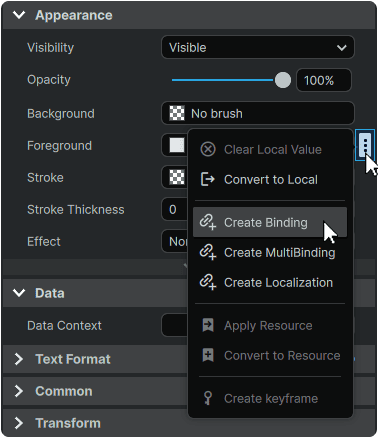Click the Data Context input field
The image size is (378, 438).
175,325
